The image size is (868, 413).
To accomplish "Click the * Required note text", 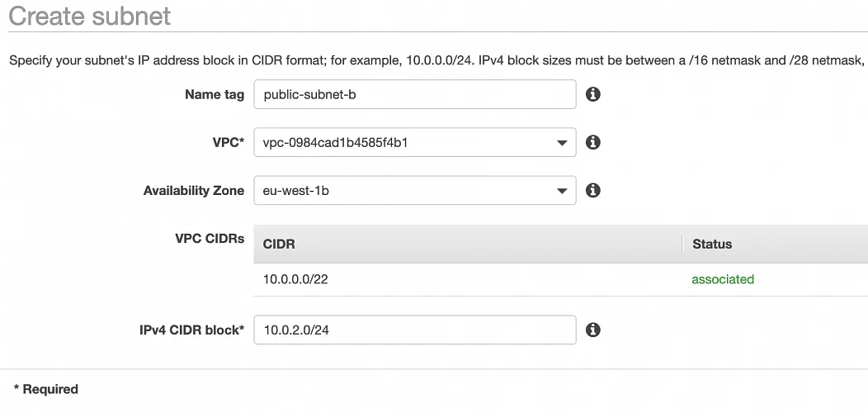I will [46, 389].
